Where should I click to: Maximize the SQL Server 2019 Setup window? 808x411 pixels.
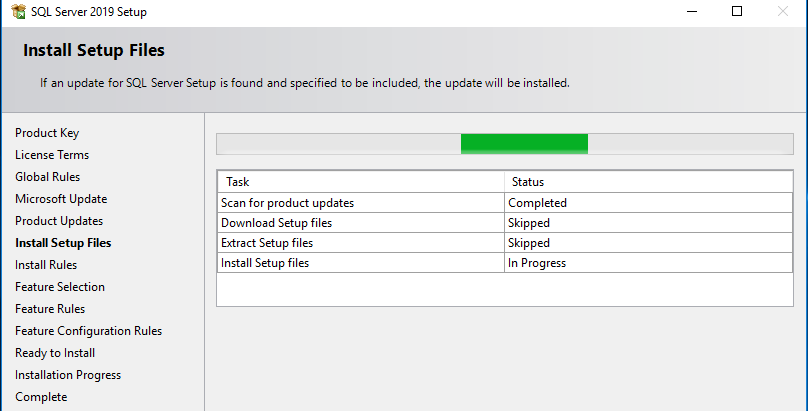(737, 11)
